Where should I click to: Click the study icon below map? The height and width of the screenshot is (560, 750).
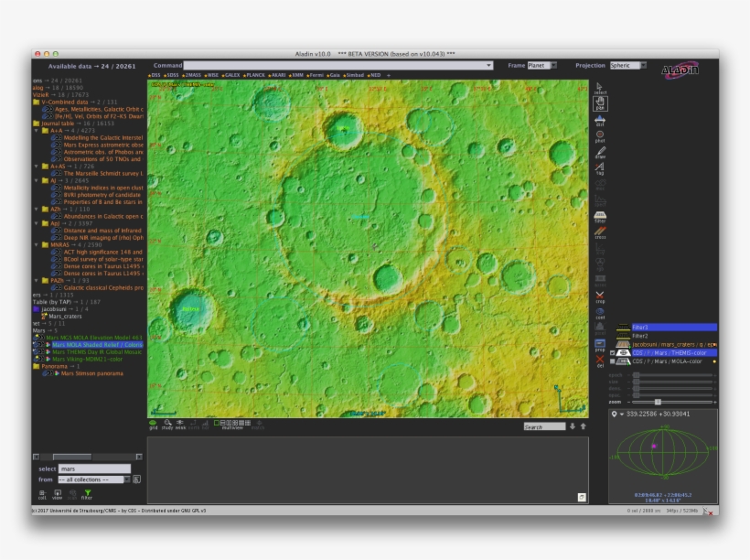pos(167,424)
